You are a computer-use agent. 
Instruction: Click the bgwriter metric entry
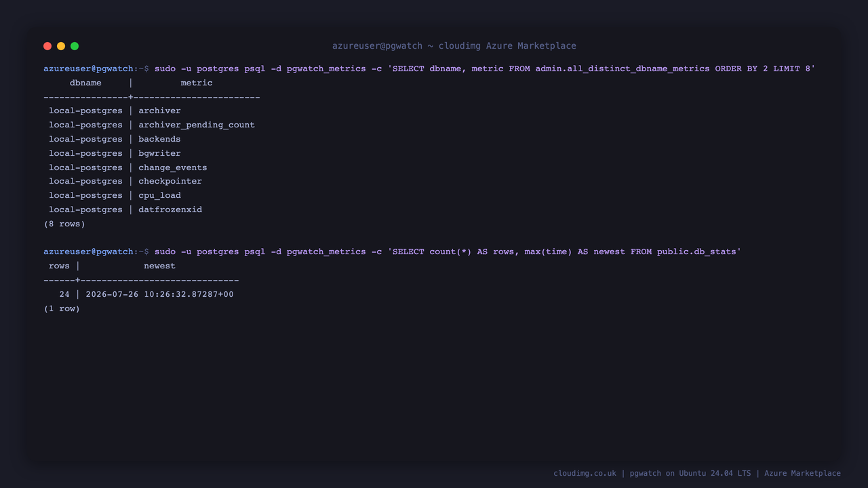159,153
